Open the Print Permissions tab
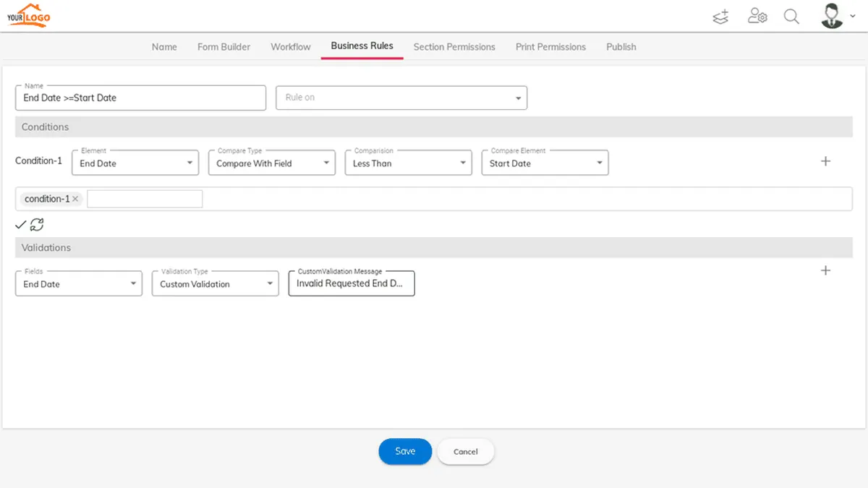The width and height of the screenshot is (868, 488). point(550,47)
